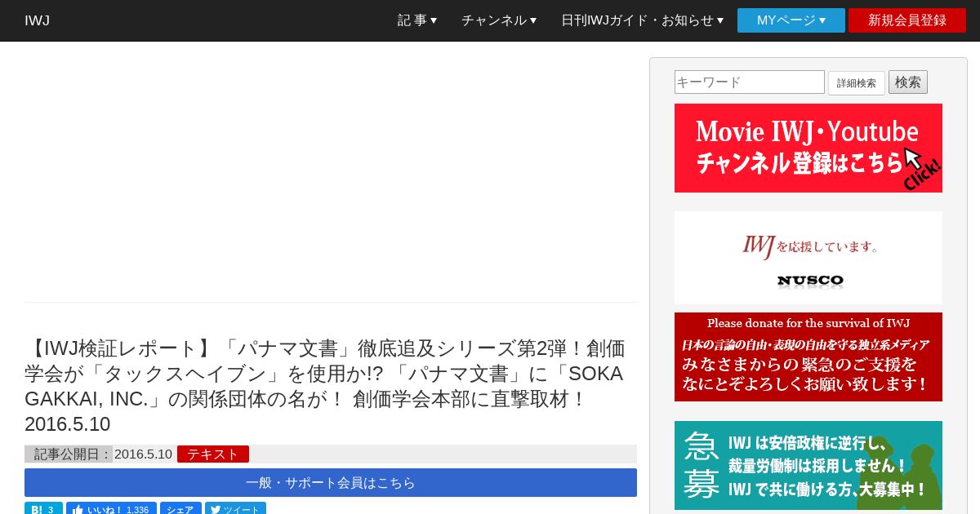Image resolution: width=980 pixels, height=514 pixels.
Task: Click 一般・サポート会員はこちら button
Action: (x=331, y=482)
